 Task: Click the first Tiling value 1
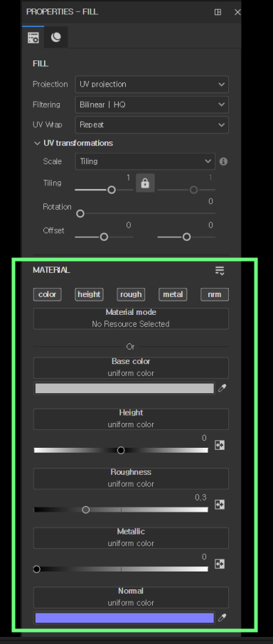(128, 178)
